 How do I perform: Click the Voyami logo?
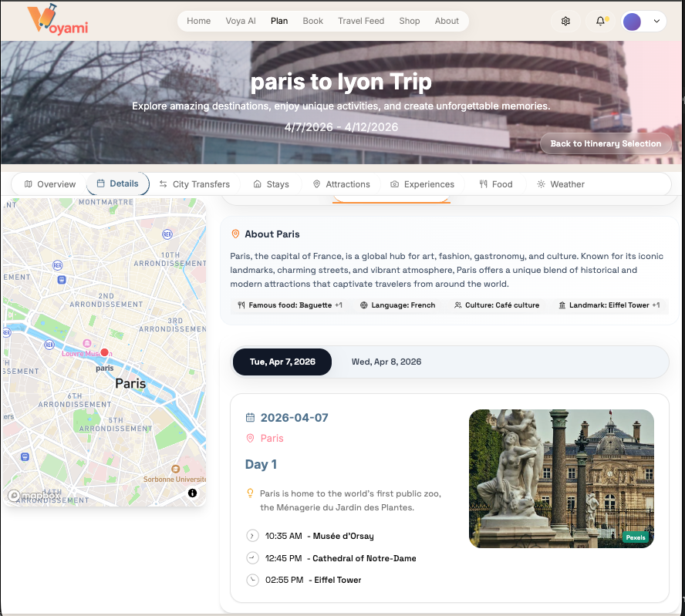click(x=58, y=21)
